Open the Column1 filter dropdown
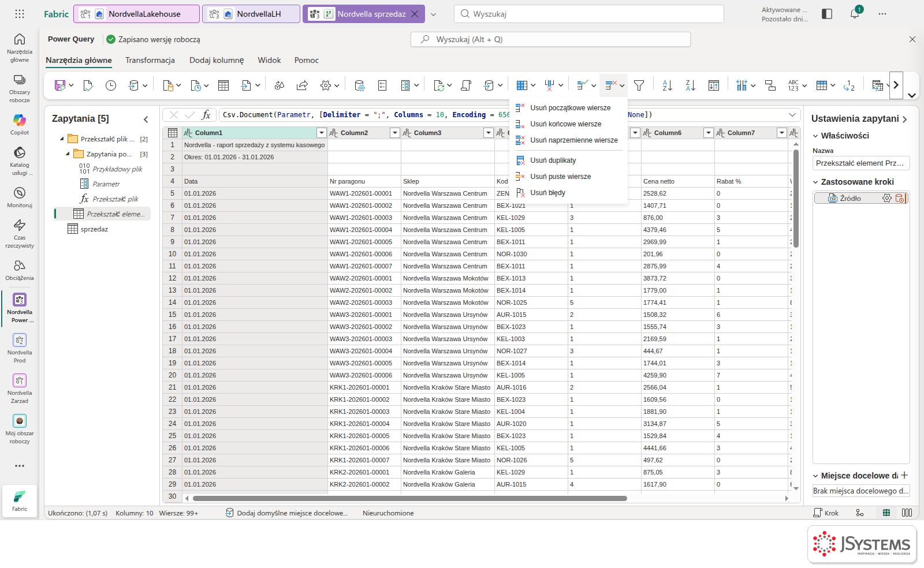This screenshot has height=568, width=924. point(322,133)
